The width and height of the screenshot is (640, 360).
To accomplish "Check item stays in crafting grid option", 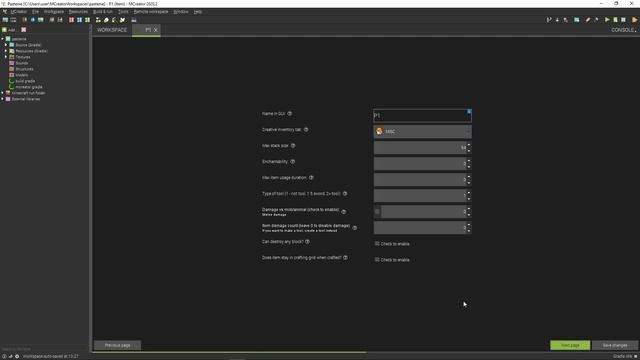I will 377,260.
